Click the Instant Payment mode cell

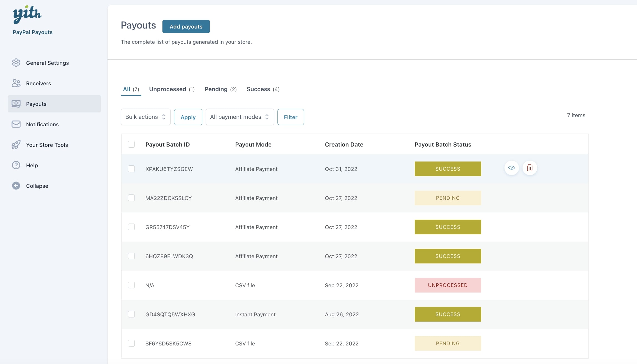pos(255,314)
